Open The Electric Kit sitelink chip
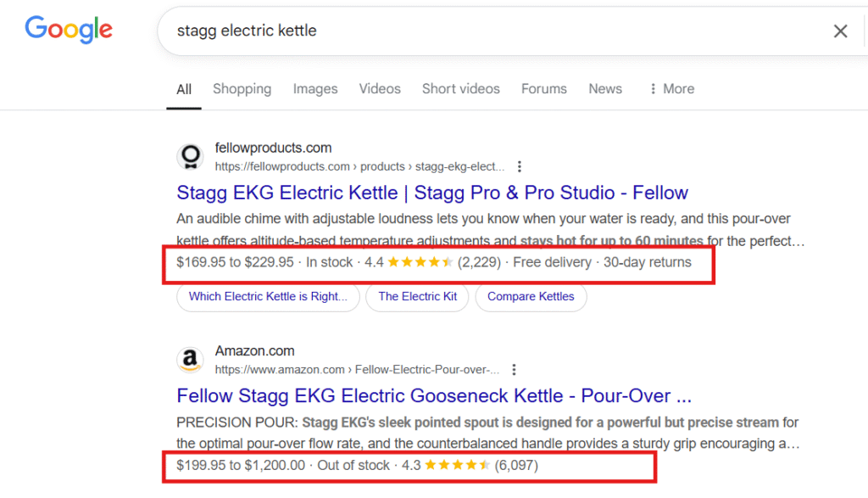868x498 pixels. [417, 296]
